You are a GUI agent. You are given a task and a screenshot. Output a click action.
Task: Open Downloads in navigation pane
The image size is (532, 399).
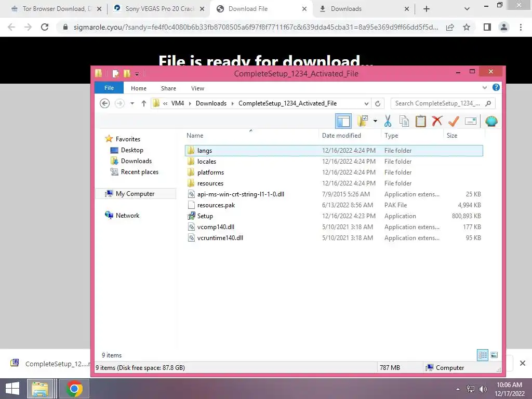[x=136, y=161]
